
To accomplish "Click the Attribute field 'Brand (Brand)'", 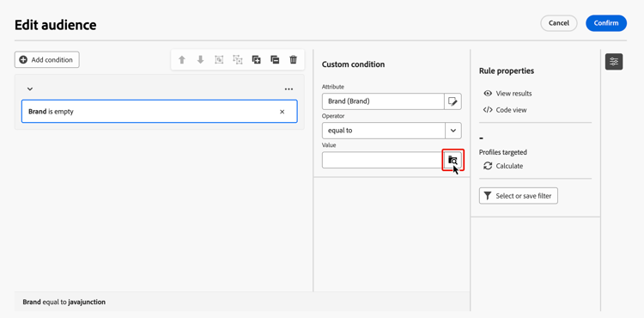I will pyautogui.click(x=383, y=101).
